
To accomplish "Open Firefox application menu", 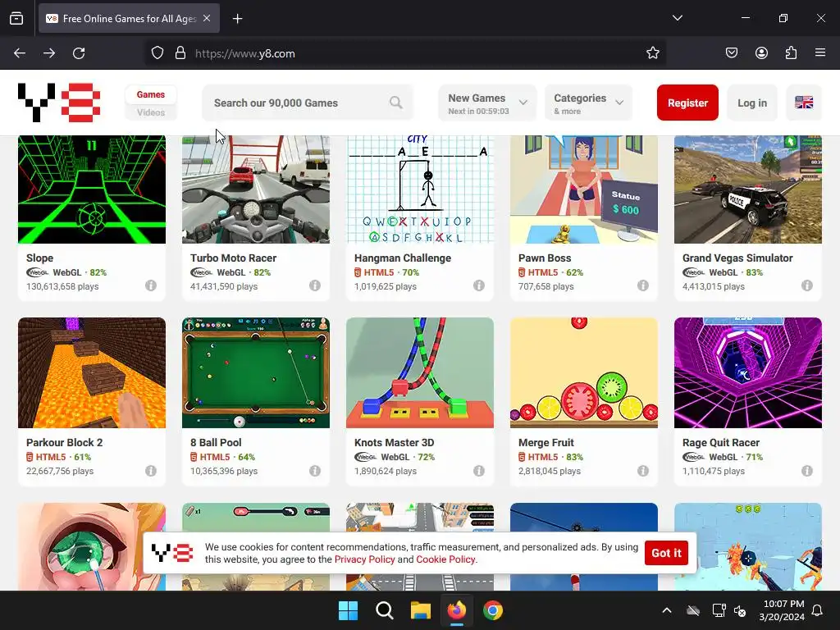I will tap(820, 53).
